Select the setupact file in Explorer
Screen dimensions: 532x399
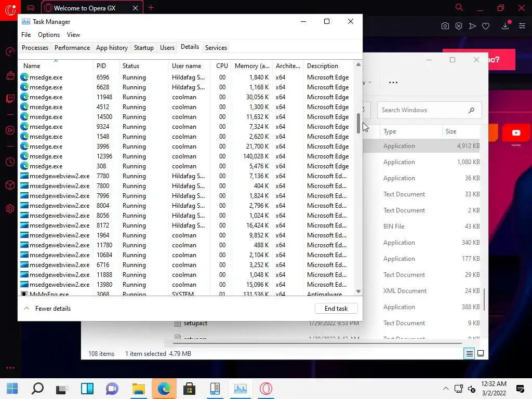[195, 323]
